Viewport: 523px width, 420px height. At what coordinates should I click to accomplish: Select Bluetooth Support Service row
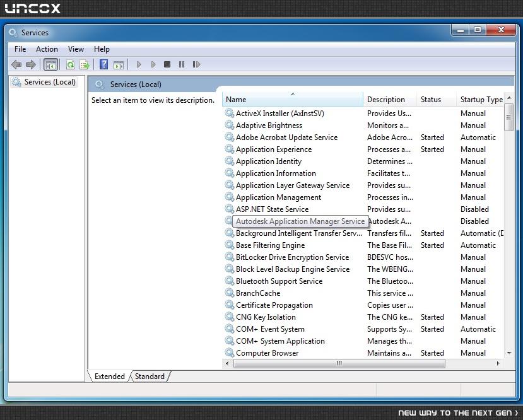(363, 281)
